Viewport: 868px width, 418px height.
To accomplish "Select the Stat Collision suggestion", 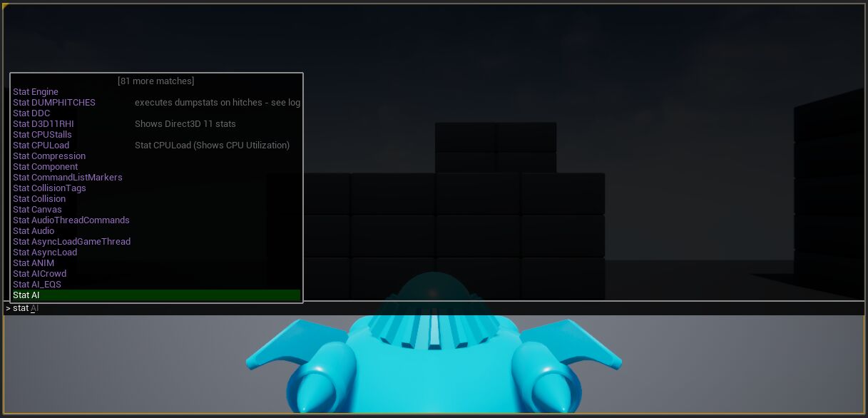I will click(x=39, y=198).
